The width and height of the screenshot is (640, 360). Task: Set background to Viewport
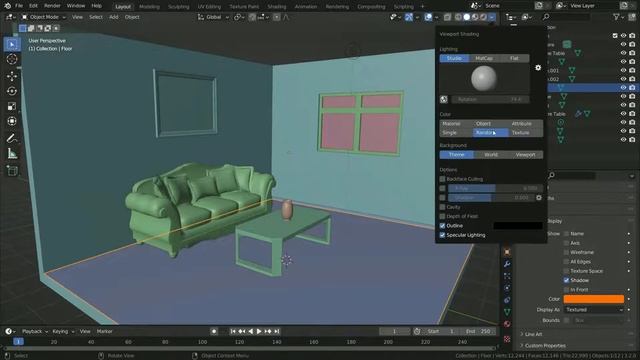(x=526, y=155)
